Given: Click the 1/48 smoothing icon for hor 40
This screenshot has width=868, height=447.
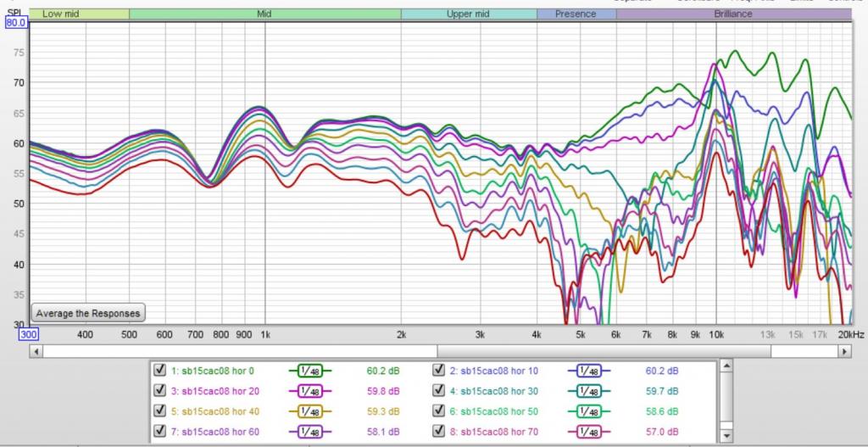Looking at the screenshot, I should (309, 411).
